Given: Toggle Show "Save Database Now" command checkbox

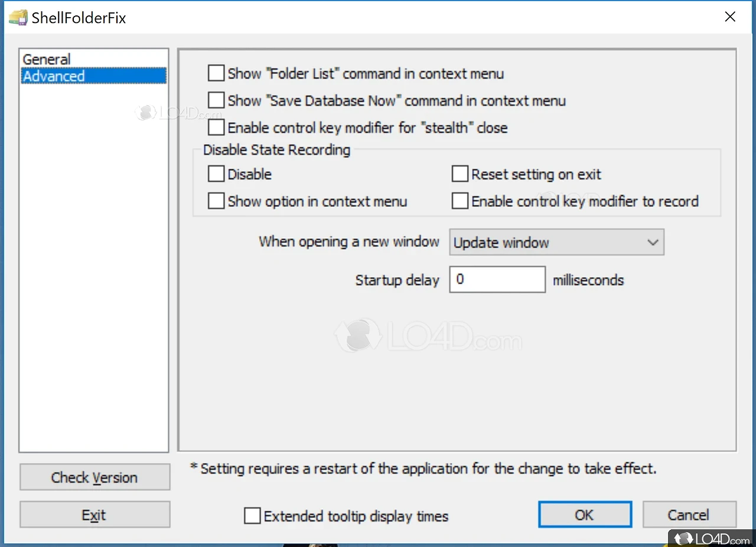Looking at the screenshot, I should 217,101.
